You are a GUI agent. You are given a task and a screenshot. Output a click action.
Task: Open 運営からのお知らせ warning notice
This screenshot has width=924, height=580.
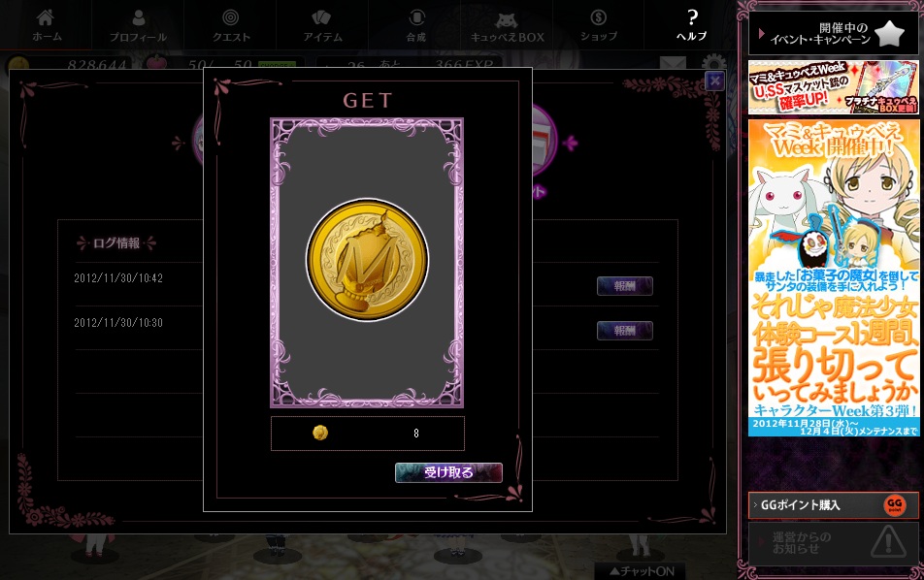833,542
